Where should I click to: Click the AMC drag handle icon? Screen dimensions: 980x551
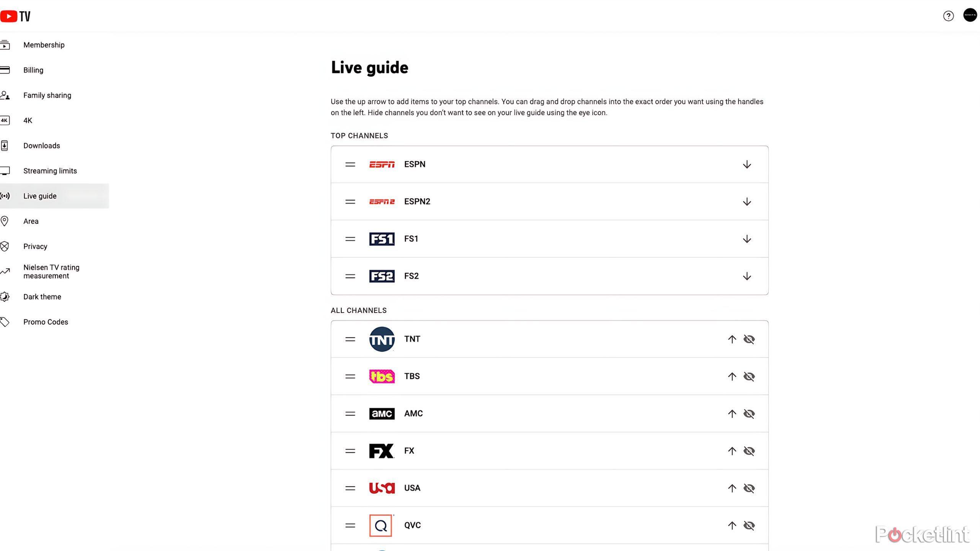pyautogui.click(x=350, y=413)
